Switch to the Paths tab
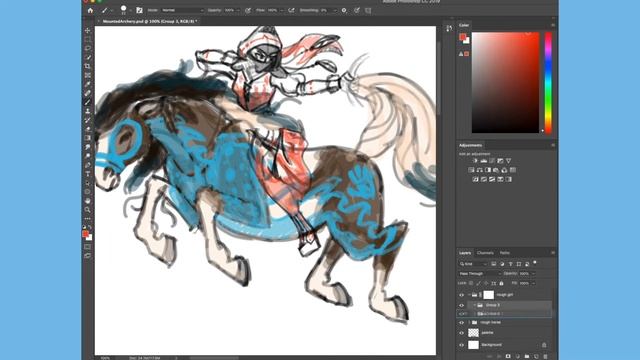Viewport: 640px width, 360px height. [505, 253]
